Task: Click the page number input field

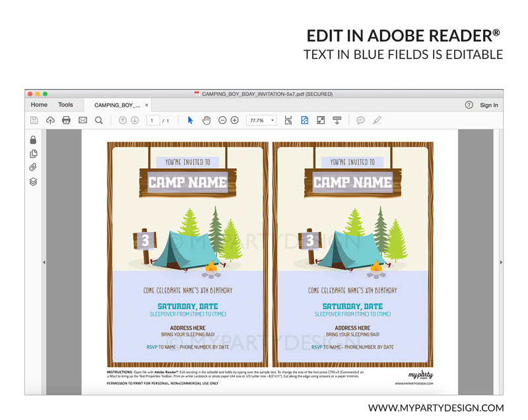Action: click(154, 121)
